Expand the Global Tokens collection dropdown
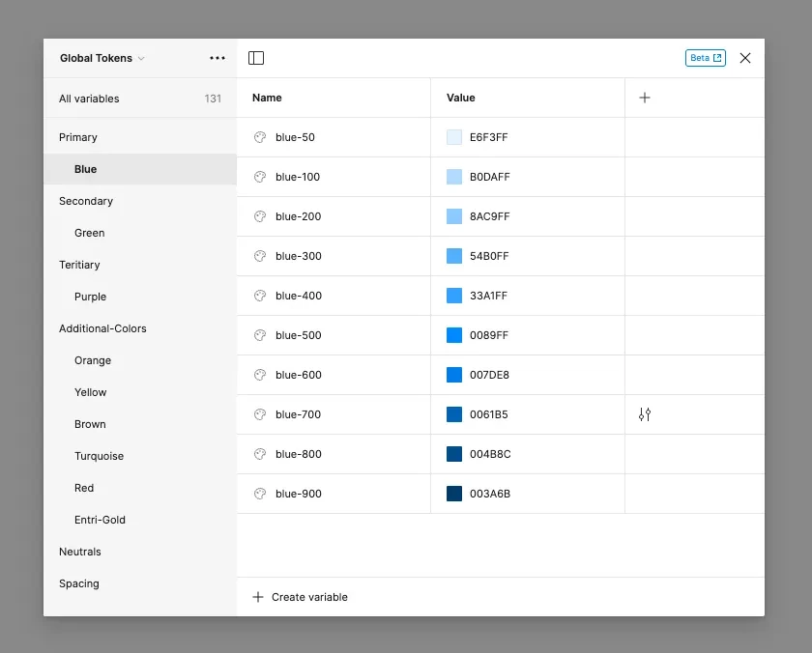The height and width of the screenshot is (653, 812). (x=102, y=58)
